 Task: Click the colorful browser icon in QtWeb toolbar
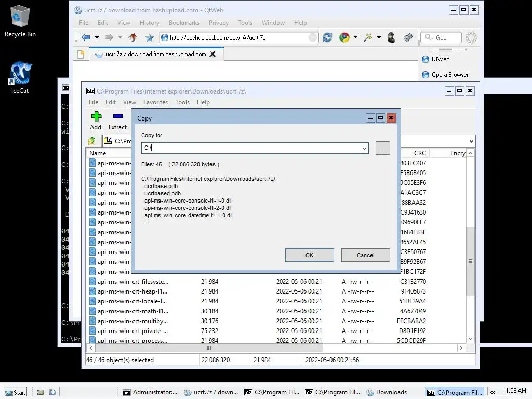click(344, 37)
